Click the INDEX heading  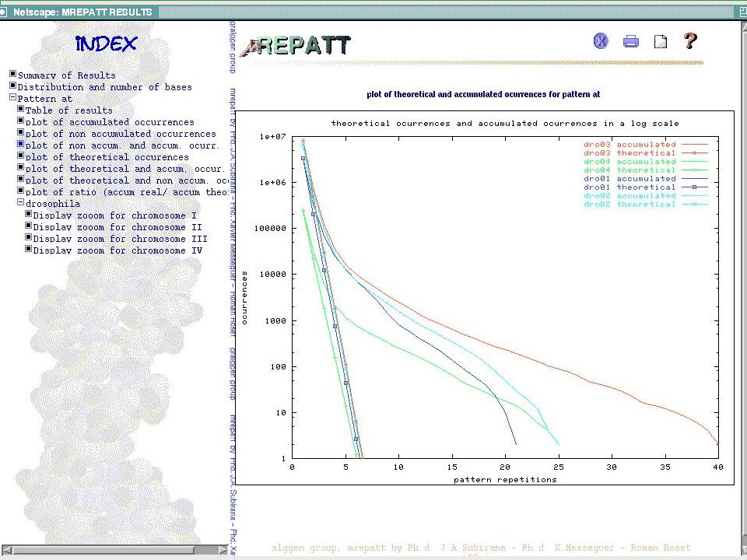(x=107, y=44)
